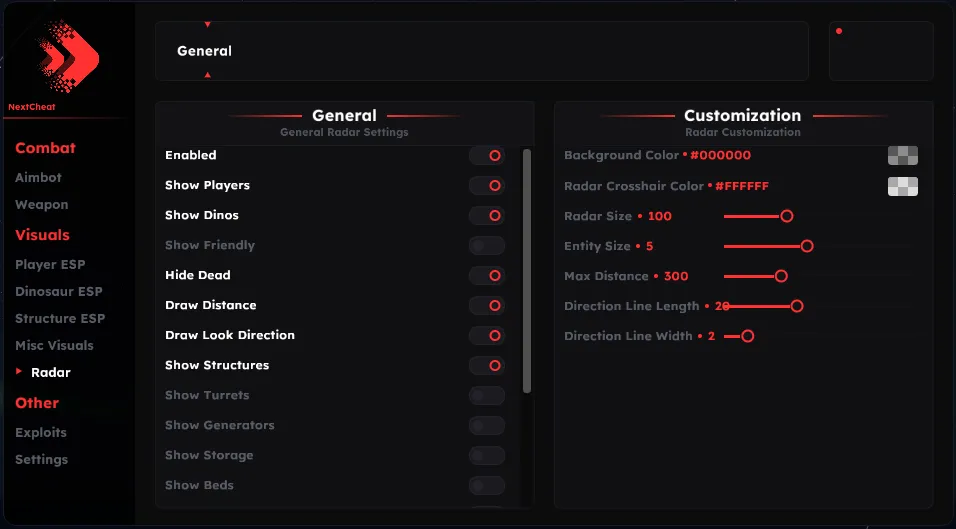Disable the Enabled radar toggle
This screenshot has height=529, width=956.
pos(487,155)
